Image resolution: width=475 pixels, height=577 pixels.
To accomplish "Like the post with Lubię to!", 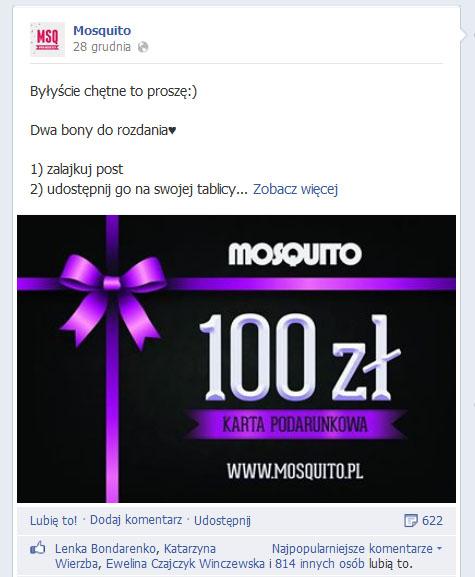I will click(53, 520).
